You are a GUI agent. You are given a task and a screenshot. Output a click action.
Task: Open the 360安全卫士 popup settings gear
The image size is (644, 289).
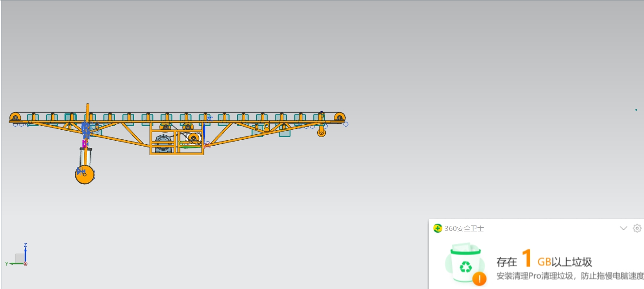[637, 228]
